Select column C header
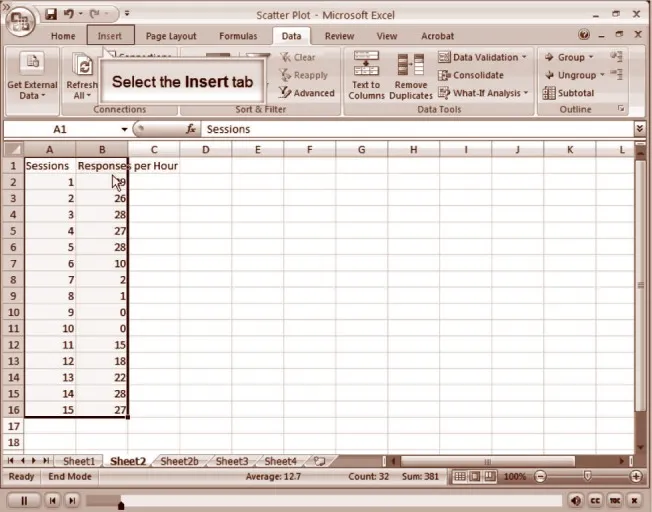 tap(154, 149)
